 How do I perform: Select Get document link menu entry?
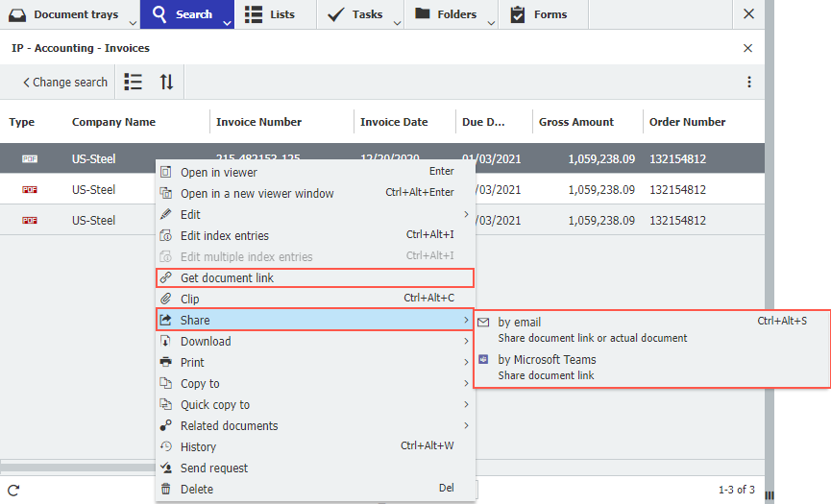tap(227, 277)
